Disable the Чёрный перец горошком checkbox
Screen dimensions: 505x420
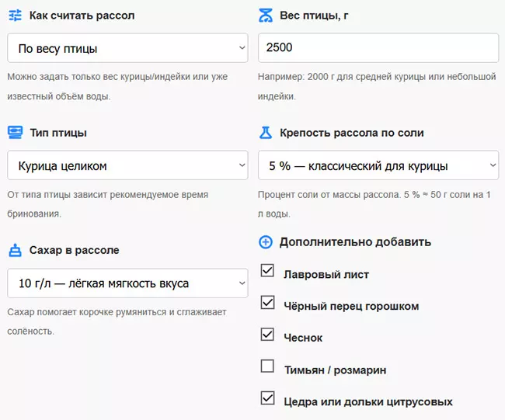pyautogui.click(x=267, y=303)
